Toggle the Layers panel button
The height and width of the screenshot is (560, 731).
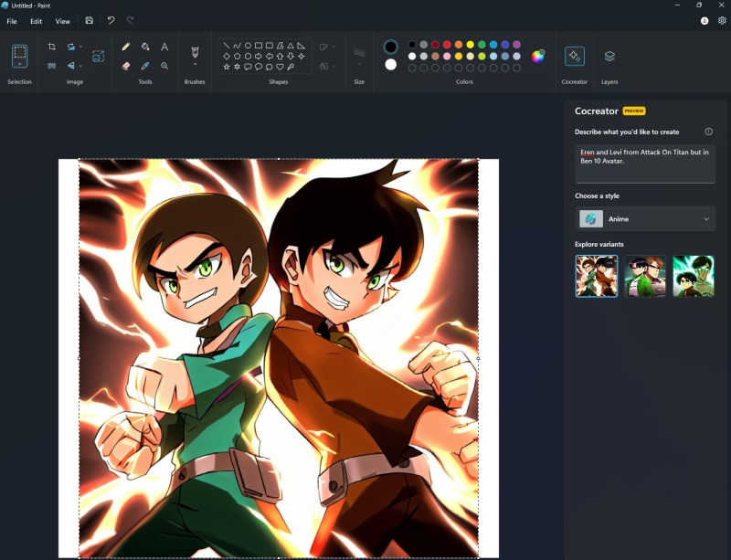tap(609, 57)
